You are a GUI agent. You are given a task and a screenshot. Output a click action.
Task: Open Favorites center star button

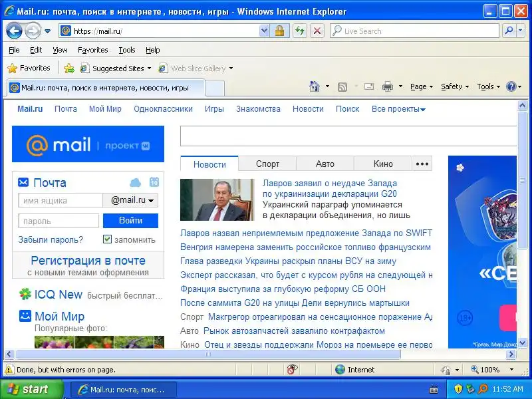click(x=29, y=68)
